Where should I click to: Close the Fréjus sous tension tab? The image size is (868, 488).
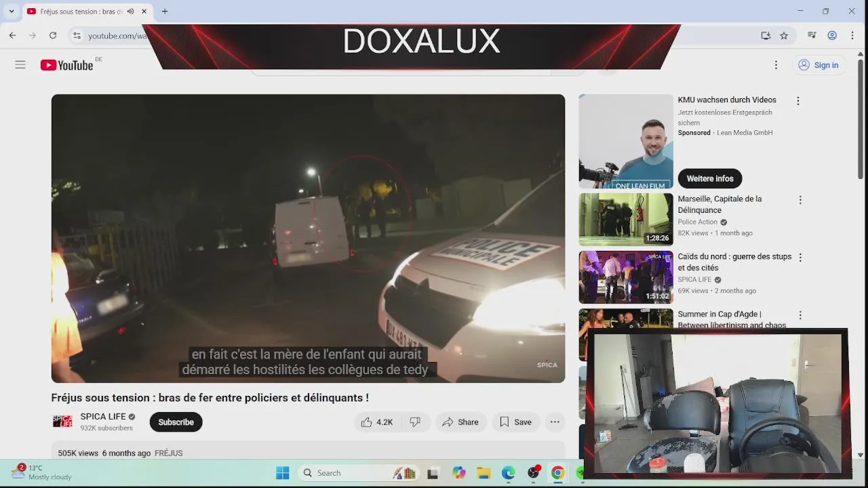(x=144, y=12)
